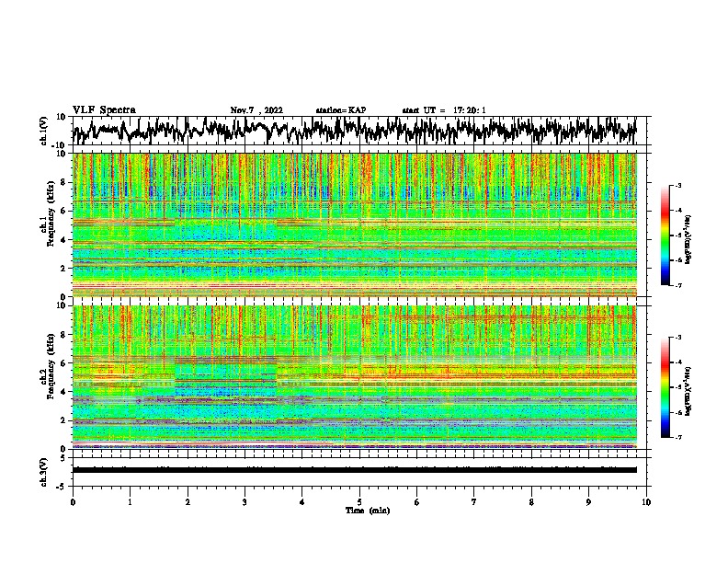Click the time axis tick label "8"
This screenshot has height=563, width=728.
click(x=531, y=502)
